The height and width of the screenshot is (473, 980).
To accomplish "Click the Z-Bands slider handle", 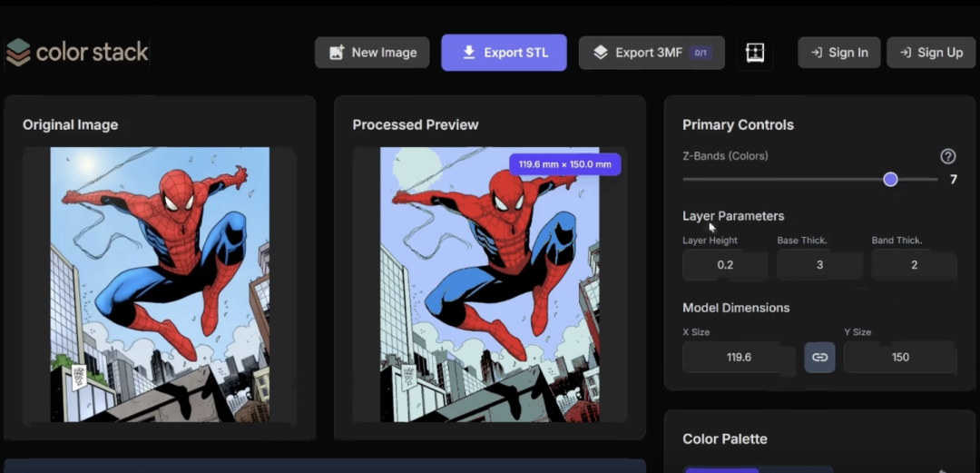I will pos(890,180).
